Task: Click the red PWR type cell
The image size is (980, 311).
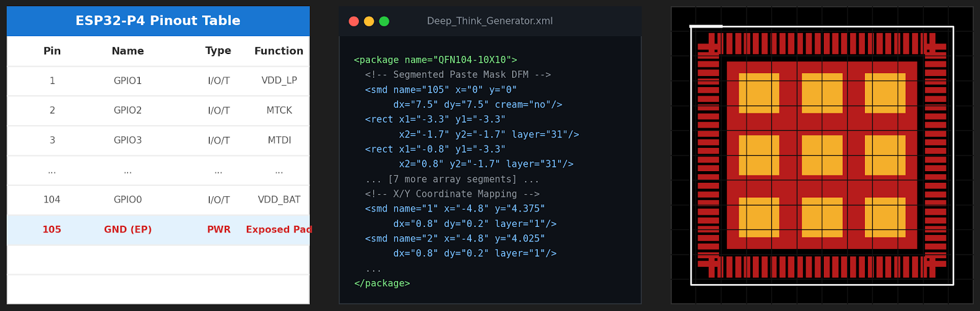Action: [x=219, y=229]
